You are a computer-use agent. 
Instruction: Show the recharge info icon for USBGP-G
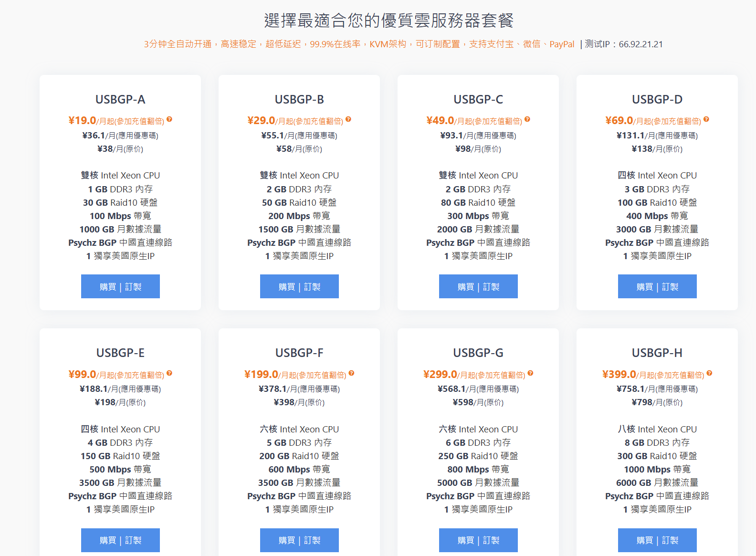click(x=530, y=374)
